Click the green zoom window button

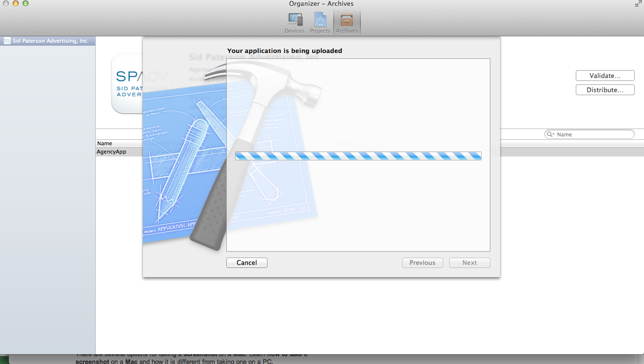point(26,3)
